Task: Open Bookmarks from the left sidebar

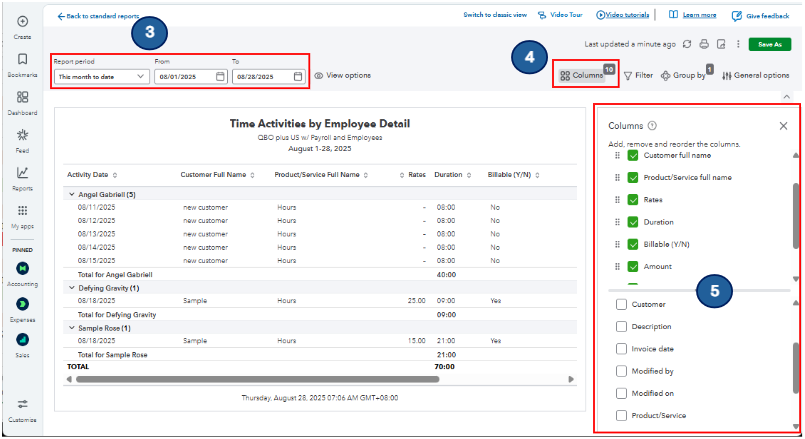Action: click(22, 60)
